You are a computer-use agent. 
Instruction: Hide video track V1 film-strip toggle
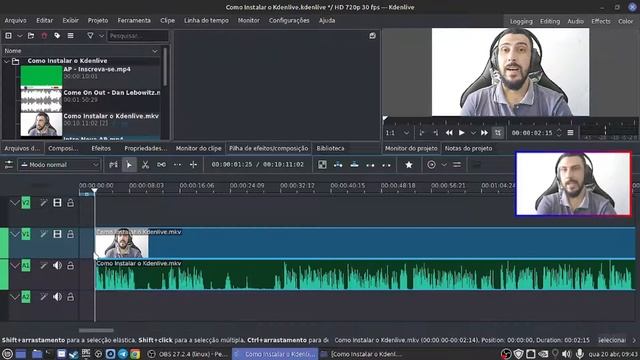click(57, 234)
